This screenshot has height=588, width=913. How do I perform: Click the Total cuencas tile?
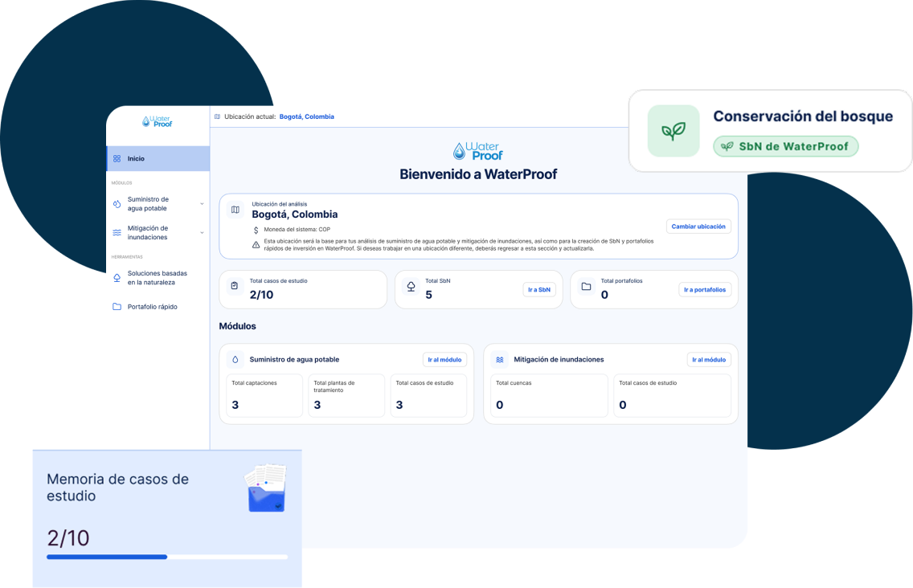(548, 396)
